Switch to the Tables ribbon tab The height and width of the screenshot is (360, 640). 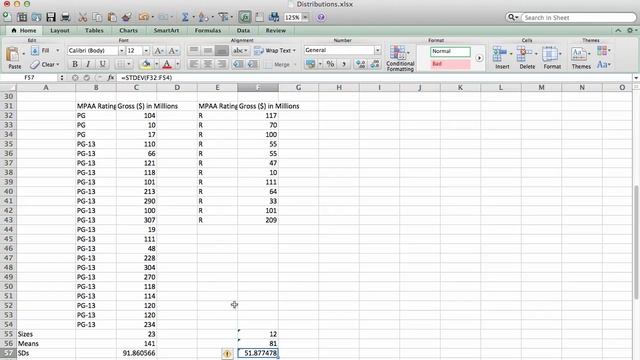coord(94,31)
